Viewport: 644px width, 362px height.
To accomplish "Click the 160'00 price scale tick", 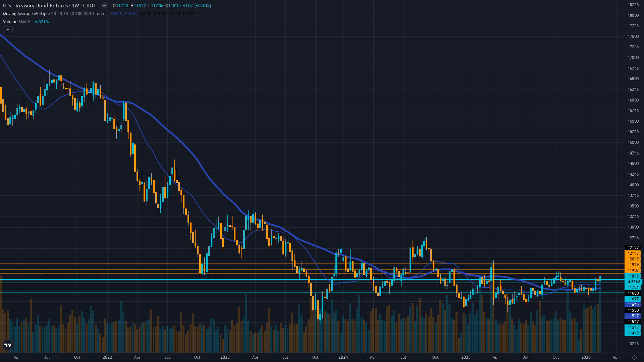I will (633, 100).
